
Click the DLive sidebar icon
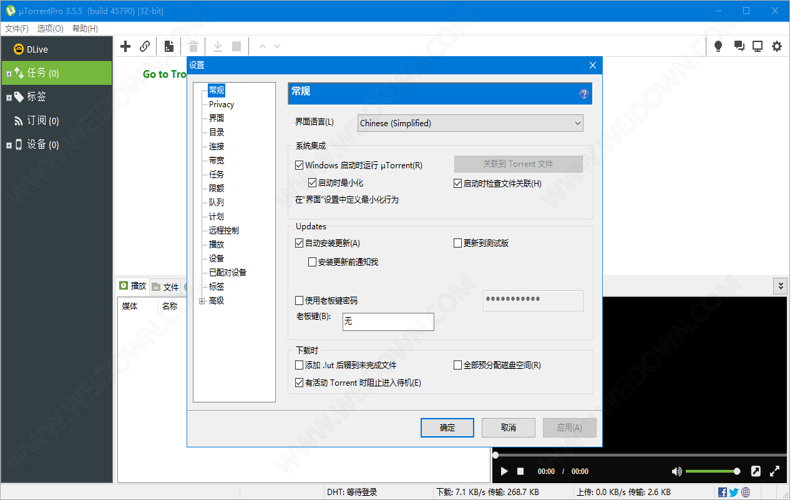click(x=19, y=49)
